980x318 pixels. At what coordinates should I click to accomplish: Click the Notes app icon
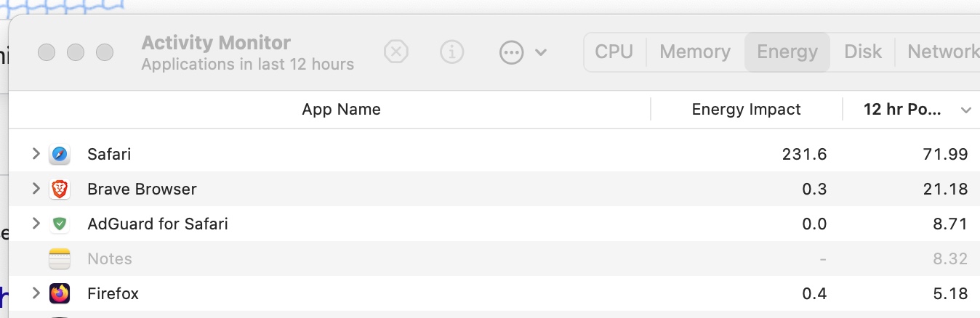(x=60, y=258)
